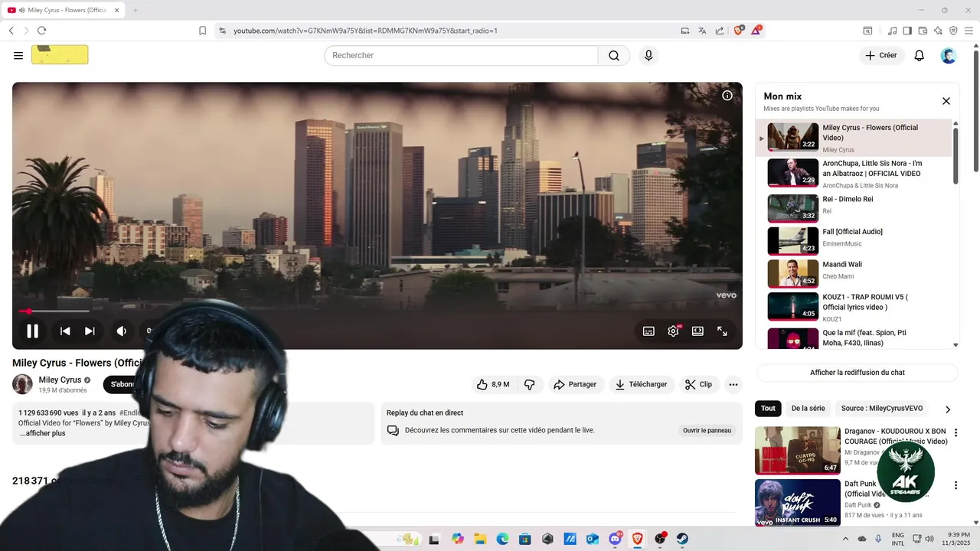This screenshot has width=980, height=551.
Task: Select the Tout filter chip
Action: pos(768,409)
